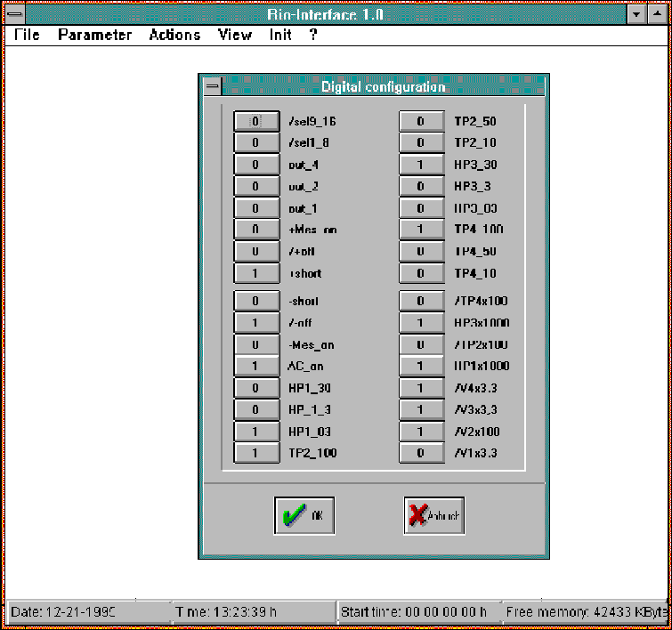Open the Digital configuration dialog control menu

pyautogui.click(x=211, y=86)
